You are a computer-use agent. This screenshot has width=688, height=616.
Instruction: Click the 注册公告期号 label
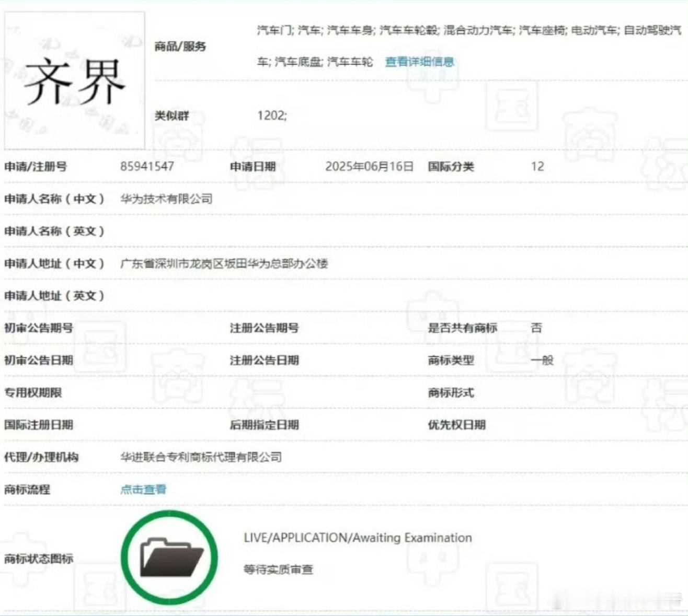pyautogui.click(x=265, y=328)
